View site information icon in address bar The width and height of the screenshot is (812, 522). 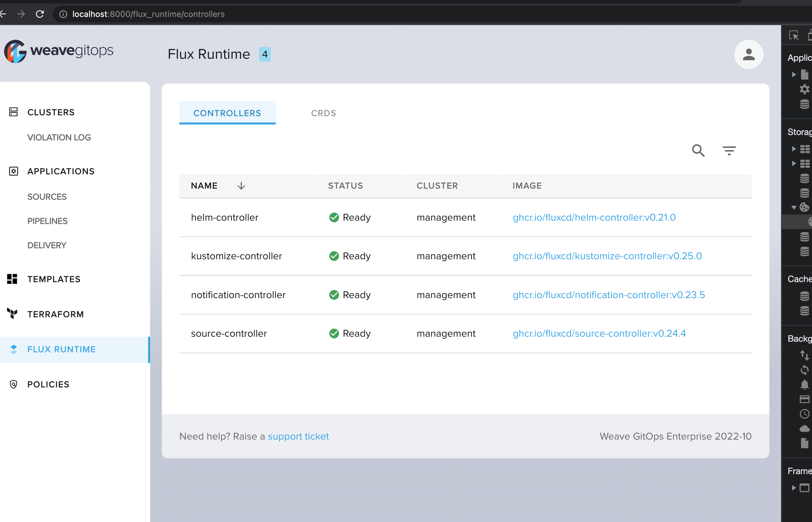63,14
